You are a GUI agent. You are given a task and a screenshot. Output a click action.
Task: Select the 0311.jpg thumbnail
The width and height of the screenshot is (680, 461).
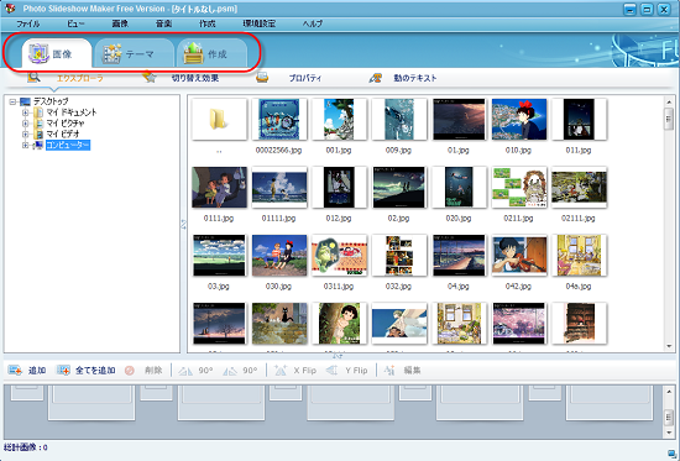tap(339, 255)
